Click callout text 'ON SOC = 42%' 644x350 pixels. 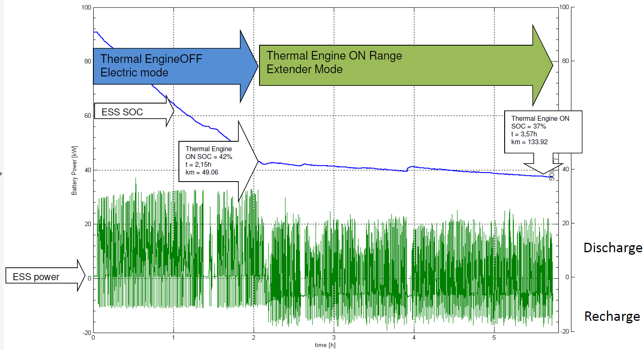209,157
